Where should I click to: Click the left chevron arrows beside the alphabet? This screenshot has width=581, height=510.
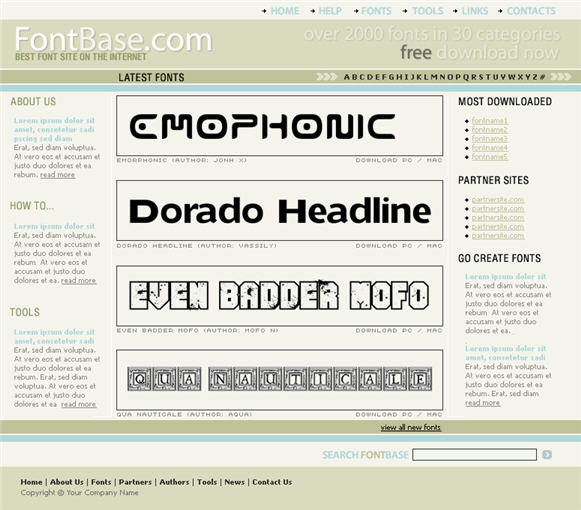click(327, 77)
